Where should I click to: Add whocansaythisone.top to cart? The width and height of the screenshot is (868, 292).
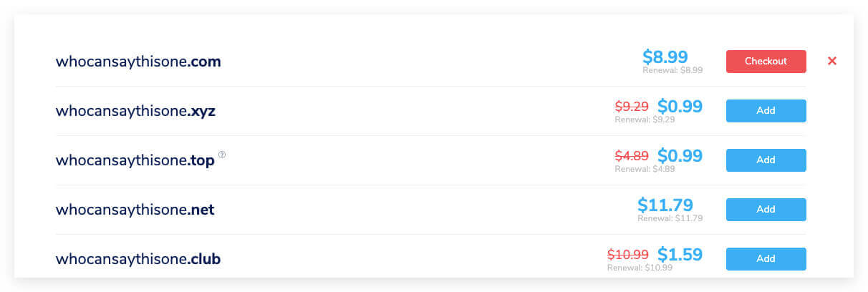coord(766,160)
